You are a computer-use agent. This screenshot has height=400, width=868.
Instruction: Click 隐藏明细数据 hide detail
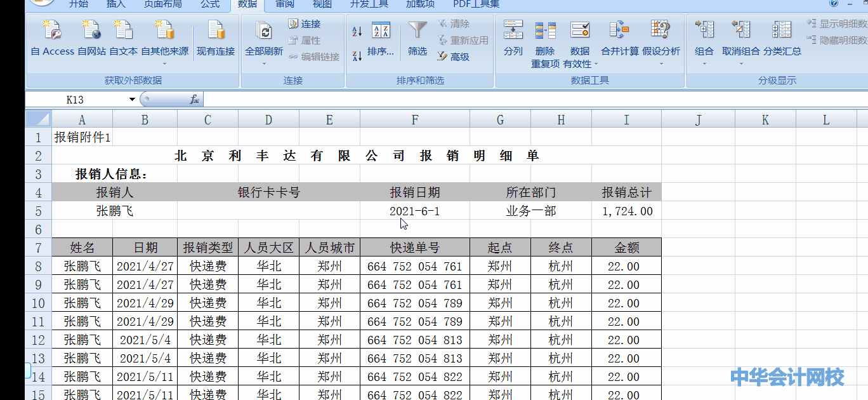(837, 41)
